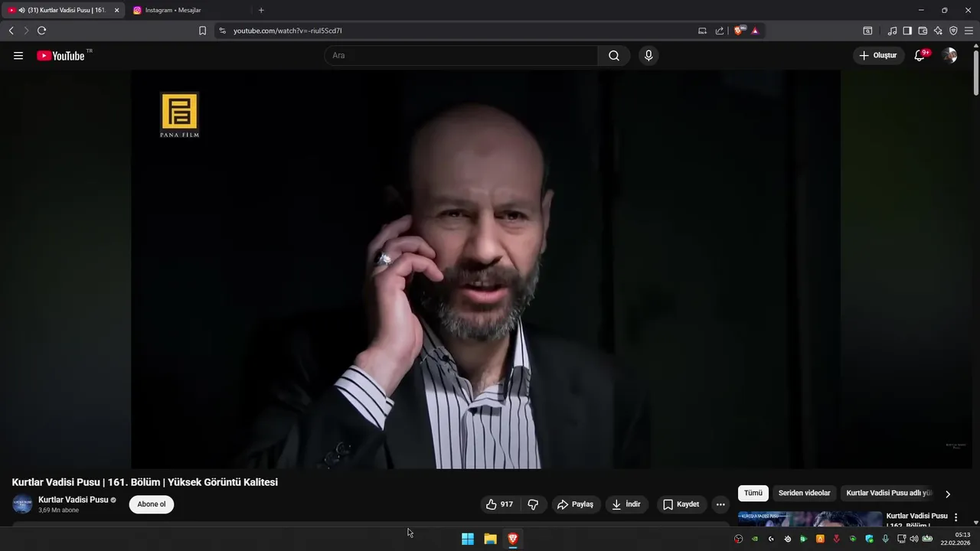Image resolution: width=980 pixels, height=551 pixels.
Task: Click the microphone tray icon
Action: [x=885, y=539]
